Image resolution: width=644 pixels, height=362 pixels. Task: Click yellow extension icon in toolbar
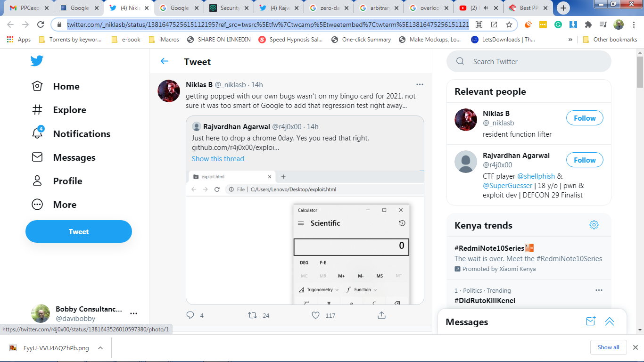(543, 25)
